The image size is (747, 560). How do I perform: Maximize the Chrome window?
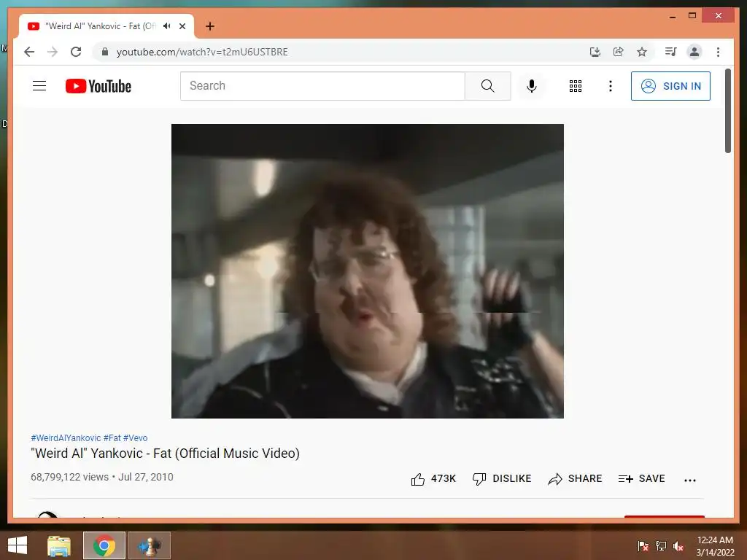pos(692,16)
